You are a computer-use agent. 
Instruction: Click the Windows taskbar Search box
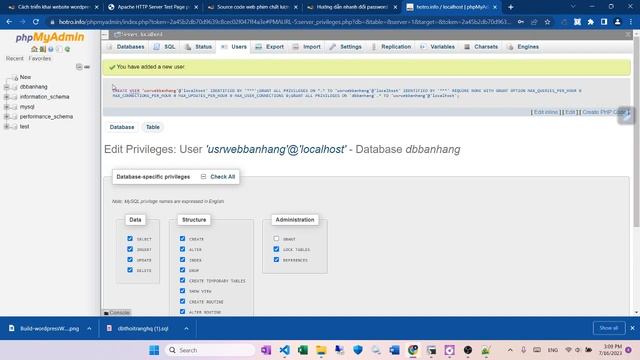pos(210,350)
